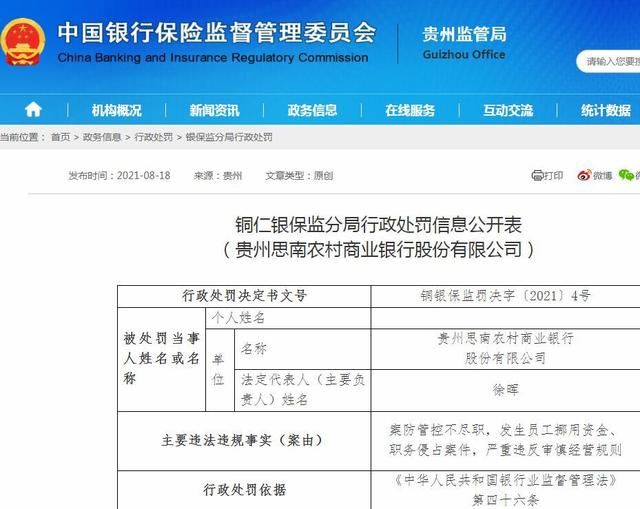Click the 打印 print link

pyautogui.click(x=553, y=176)
